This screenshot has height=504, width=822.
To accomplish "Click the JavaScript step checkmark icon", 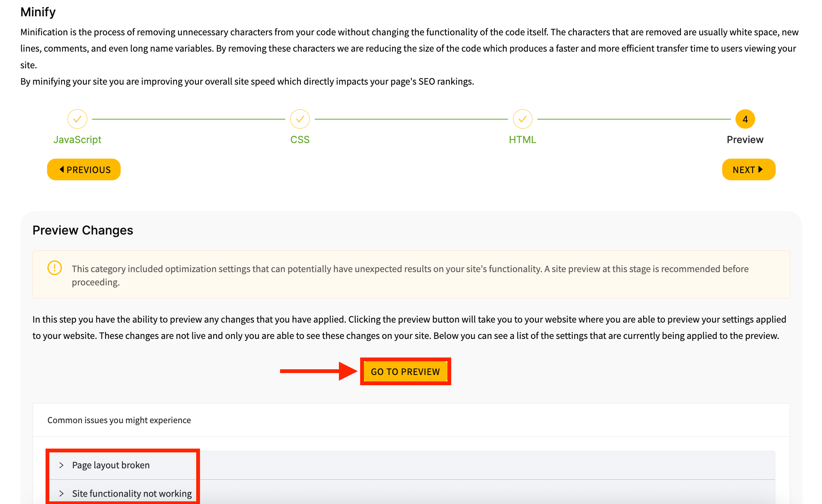I will [x=77, y=119].
